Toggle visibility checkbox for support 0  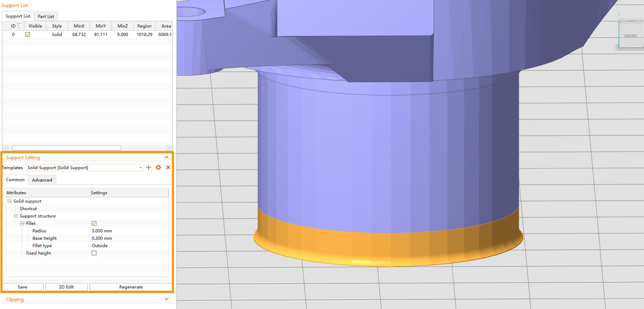28,34
